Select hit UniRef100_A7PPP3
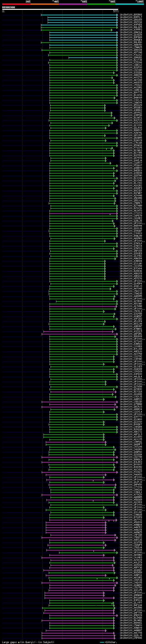Image resolution: width=146 pixels, height=644 pixels. [x=131, y=30]
